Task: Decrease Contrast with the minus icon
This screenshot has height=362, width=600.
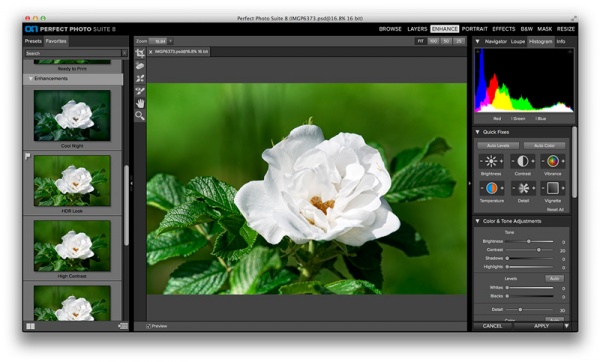Action: [x=513, y=161]
